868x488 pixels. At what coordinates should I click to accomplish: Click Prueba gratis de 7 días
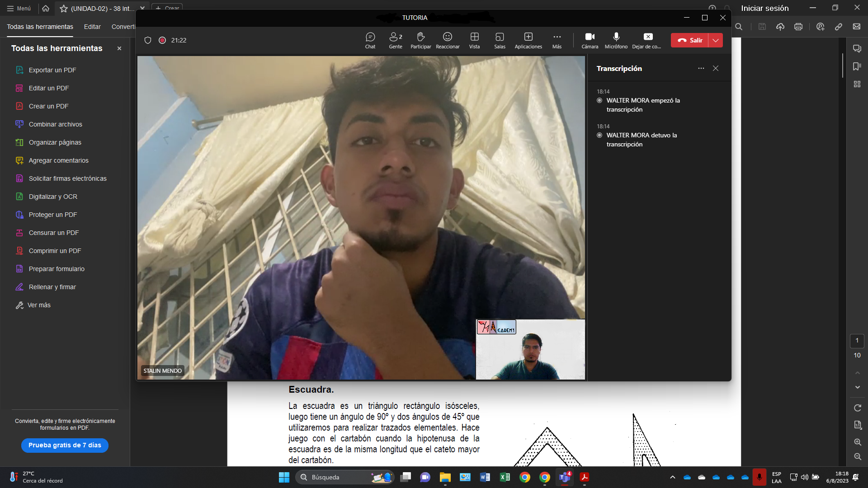[65, 445]
